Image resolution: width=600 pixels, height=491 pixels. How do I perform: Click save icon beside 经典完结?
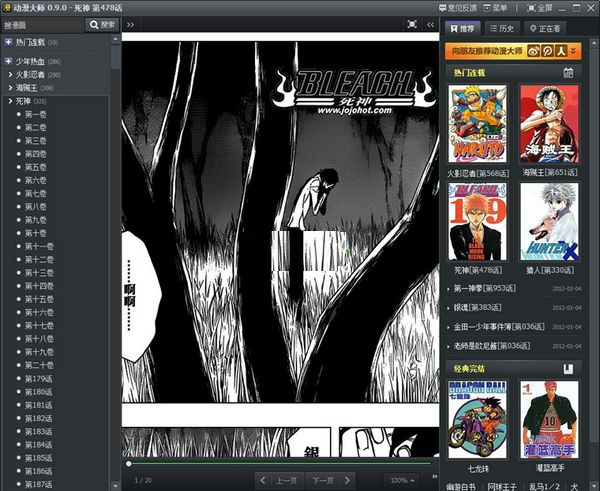(568, 369)
